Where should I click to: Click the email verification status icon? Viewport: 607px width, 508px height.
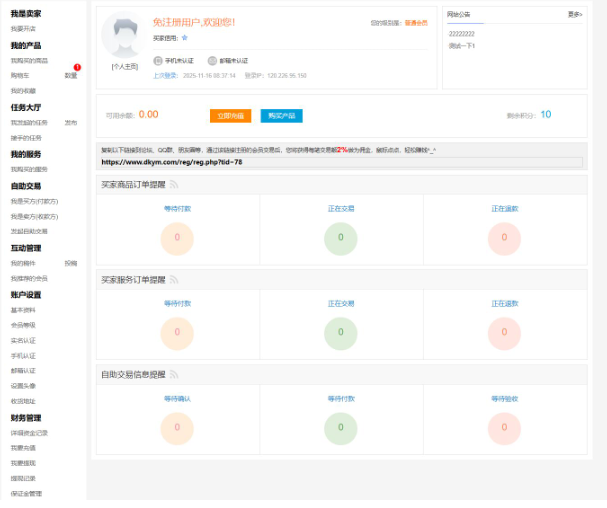(212, 60)
